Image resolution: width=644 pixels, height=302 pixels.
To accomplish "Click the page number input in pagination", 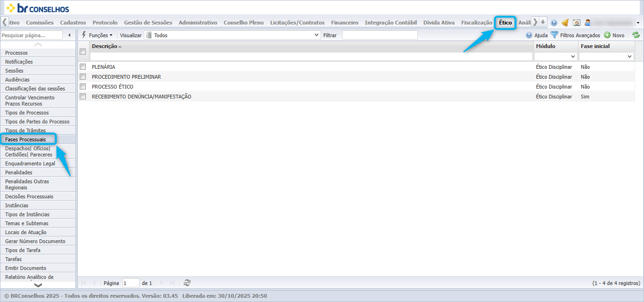I will tap(131, 283).
